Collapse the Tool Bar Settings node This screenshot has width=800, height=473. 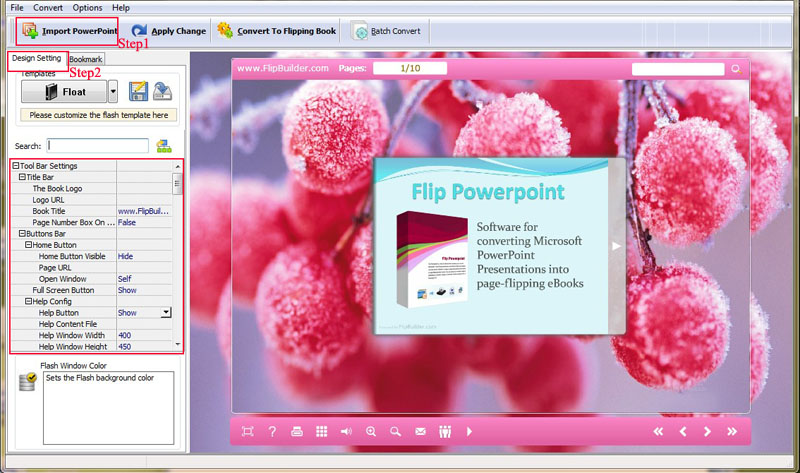pyautogui.click(x=16, y=166)
